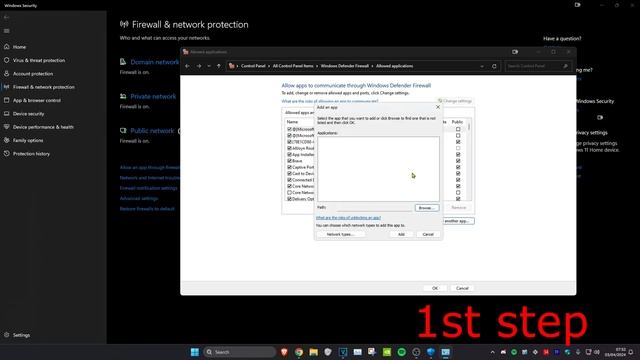Click the Change settings button
640x360 pixels.
click(455, 101)
